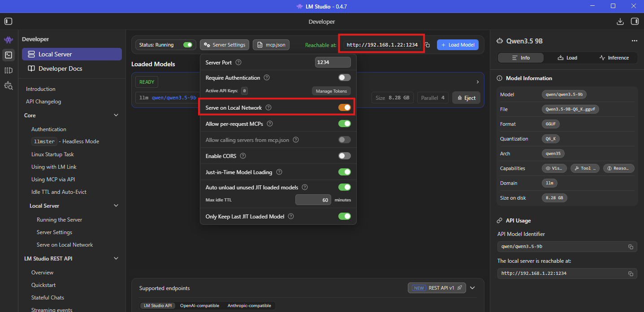
Task: Disable Allow per-request MCPs
Action: pyautogui.click(x=345, y=124)
